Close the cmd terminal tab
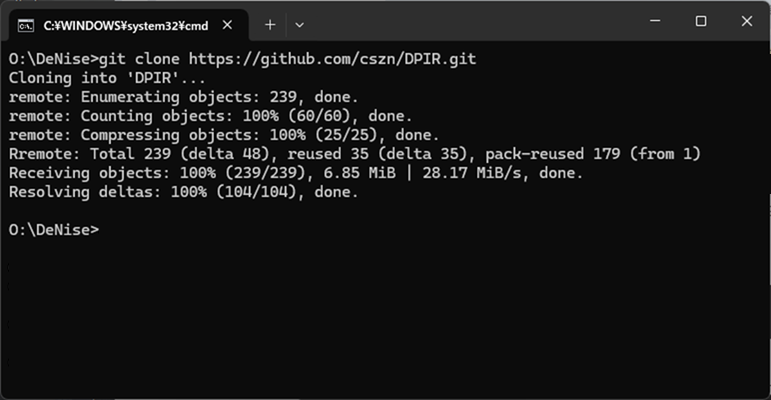 227,25
